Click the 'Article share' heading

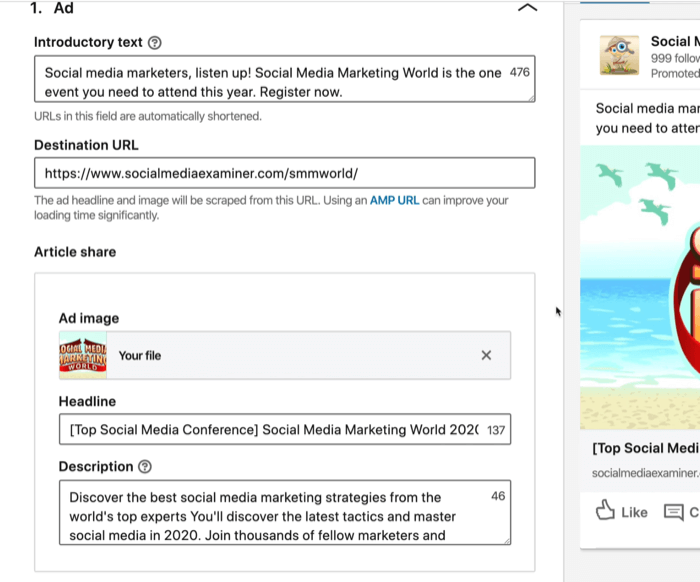pos(75,252)
